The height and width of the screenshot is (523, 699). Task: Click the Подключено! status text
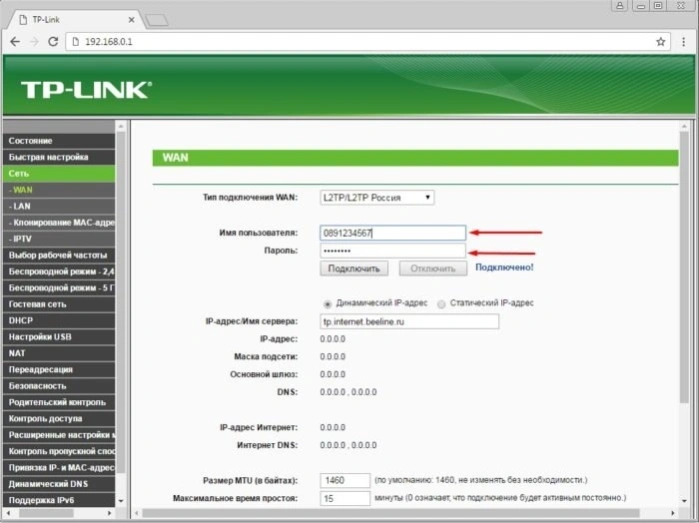(x=504, y=268)
